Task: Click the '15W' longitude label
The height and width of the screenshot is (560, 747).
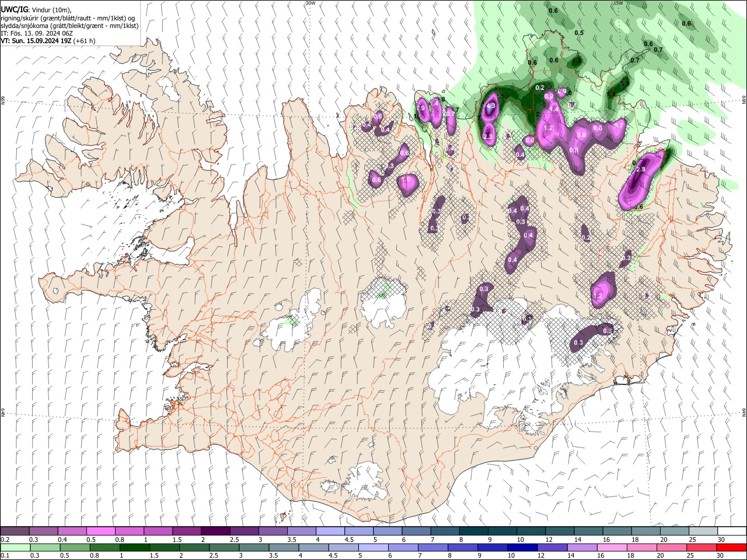Action: click(x=617, y=3)
